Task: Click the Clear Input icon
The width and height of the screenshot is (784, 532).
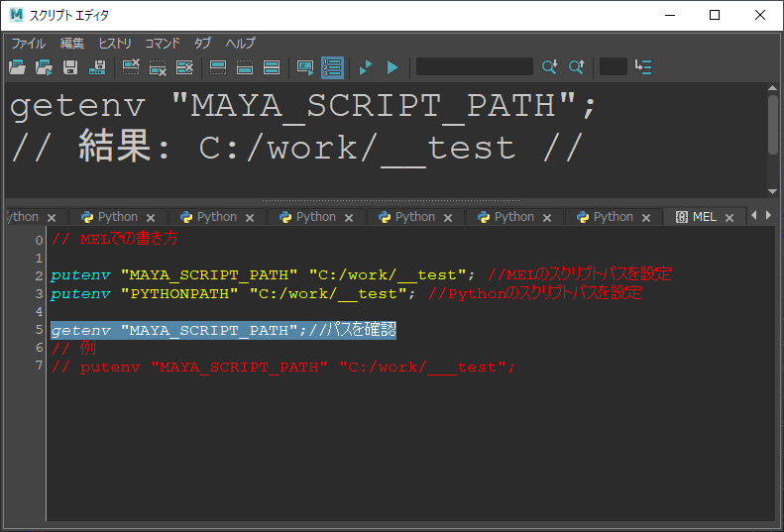Action: [158, 67]
